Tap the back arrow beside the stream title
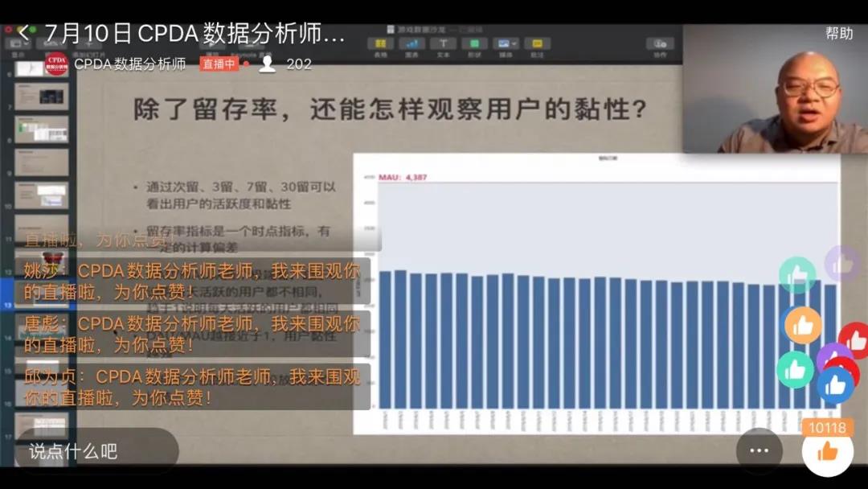The height and width of the screenshot is (489, 868). point(24,33)
